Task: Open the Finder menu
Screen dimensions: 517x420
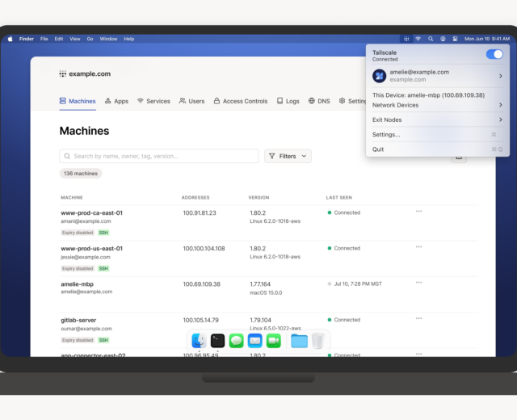Action: (27, 39)
